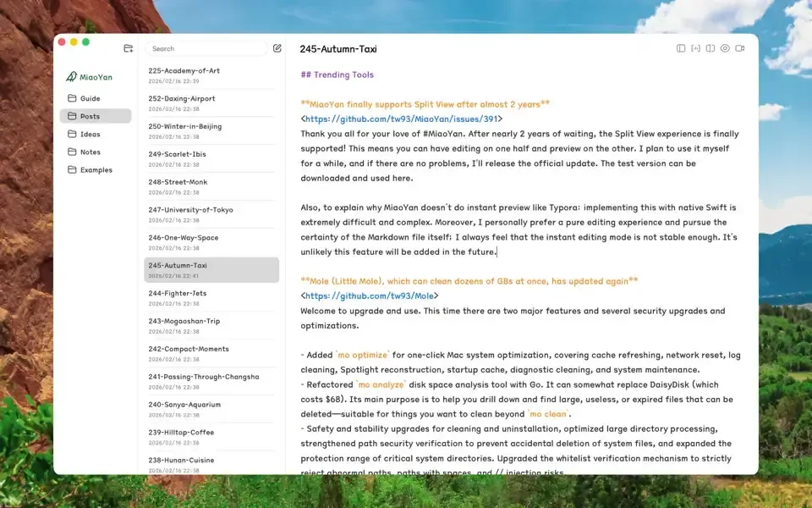Toggle the sidebar layout icon
The height and width of the screenshot is (508, 812).
tap(681, 48)
